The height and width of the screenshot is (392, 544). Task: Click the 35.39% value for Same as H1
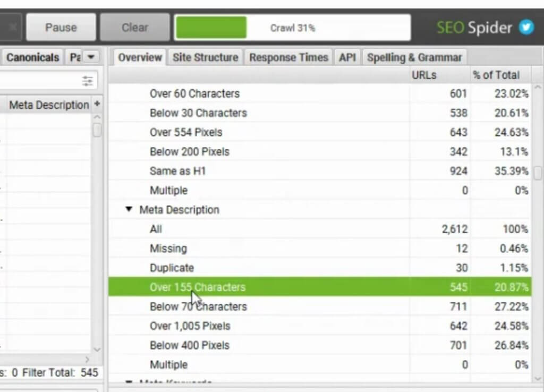(512, 171)
